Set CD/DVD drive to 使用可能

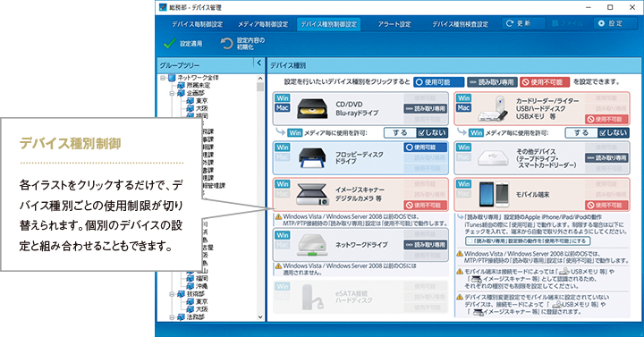click(426, 98)
